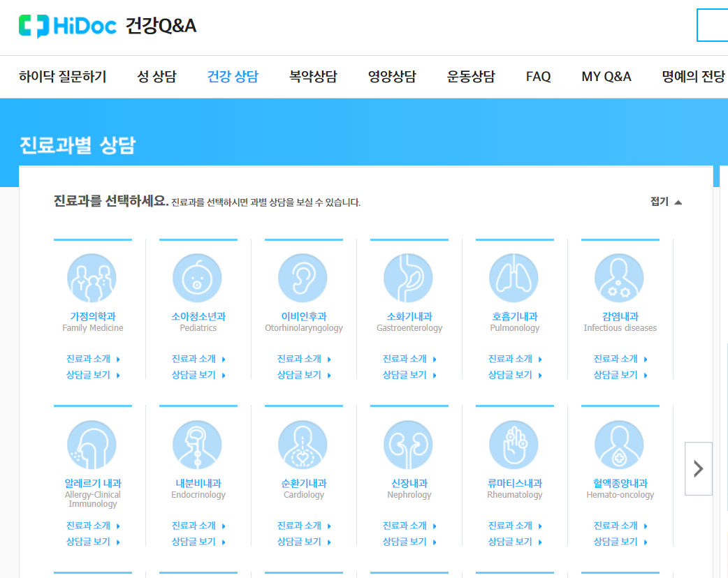
Task: Open the HiDoc home logo
Action: (68, 26)
